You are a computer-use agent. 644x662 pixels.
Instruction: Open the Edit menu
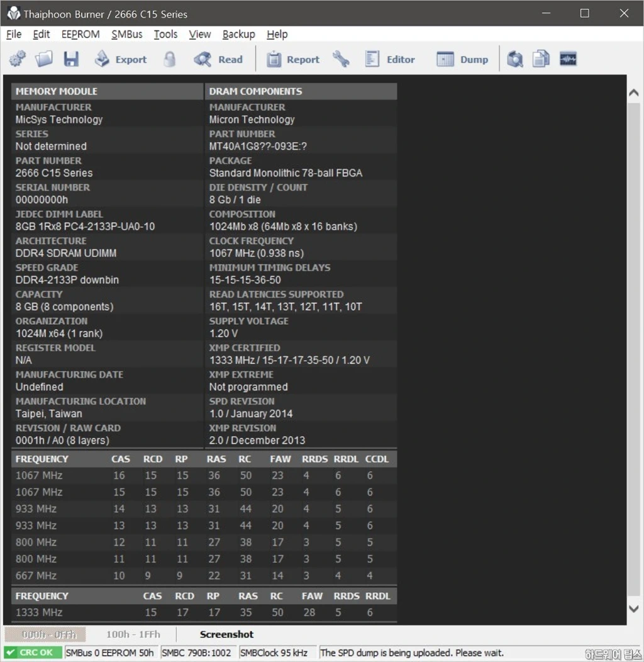pyautogui.click(x=42, y=34)
